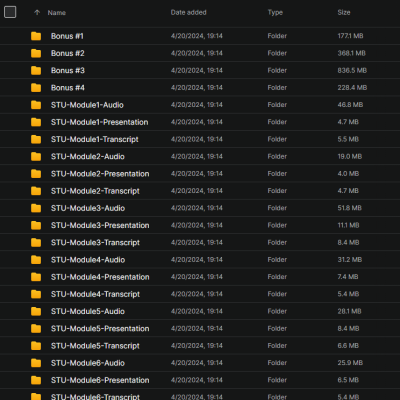The width and height of the screenshot is (400, 400).
Task: Click the STU-Module1-Audio folder icon
Action: 36,105
